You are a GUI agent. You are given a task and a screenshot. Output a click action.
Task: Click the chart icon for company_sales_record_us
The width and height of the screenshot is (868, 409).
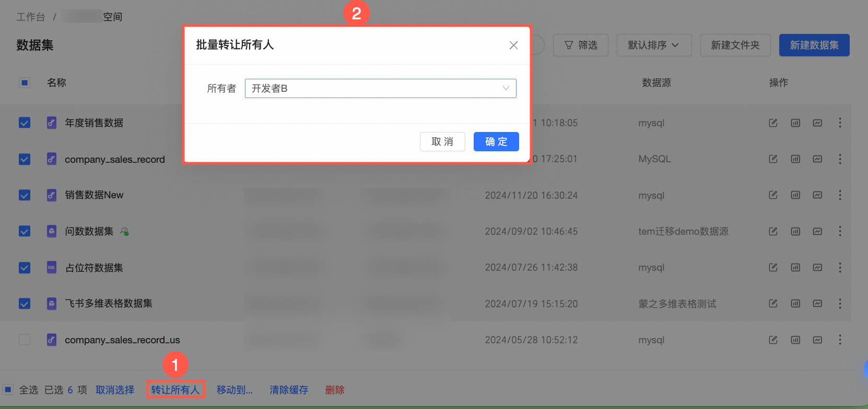[817, 340]
